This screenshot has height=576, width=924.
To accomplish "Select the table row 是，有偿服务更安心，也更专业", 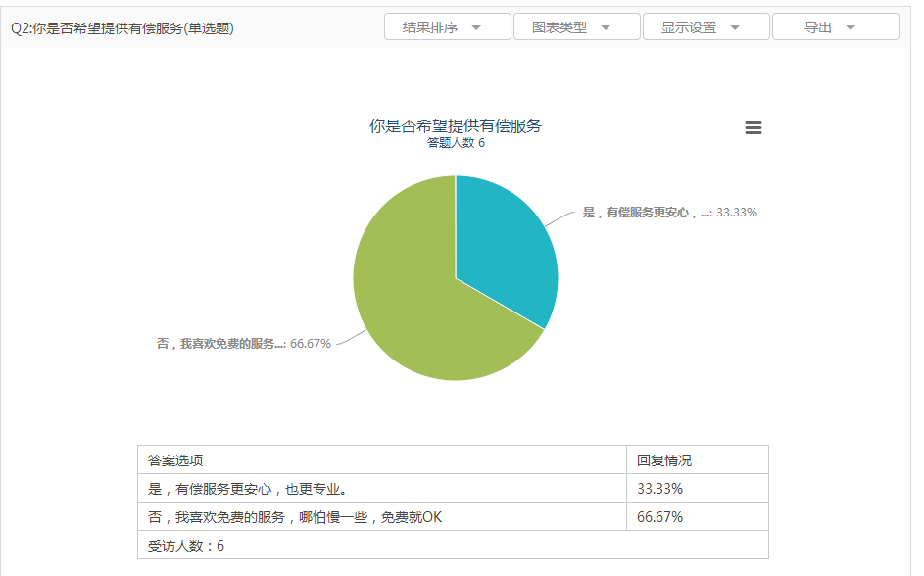I will [x=247, y=488].
